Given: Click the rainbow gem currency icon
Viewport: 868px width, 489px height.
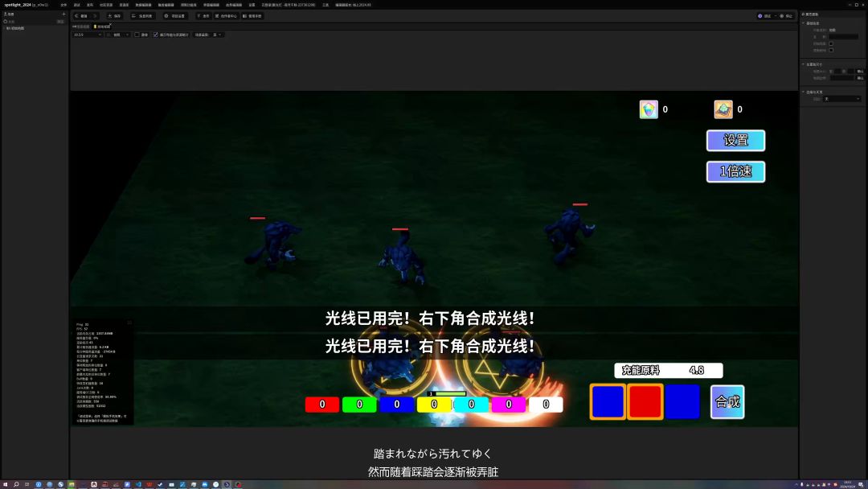Looking at the screenshot, I should [x=649, y=109].
